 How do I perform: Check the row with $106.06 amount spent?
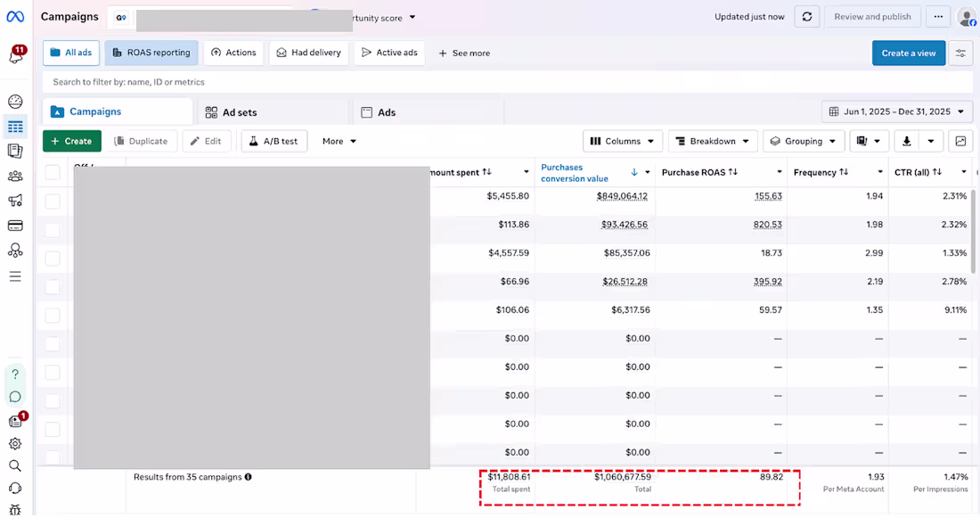tap(53, 316)
